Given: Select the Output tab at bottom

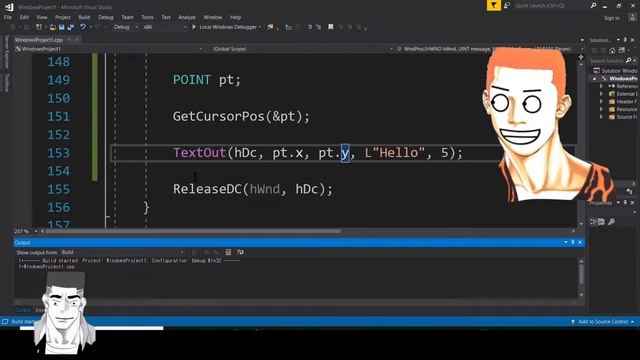Looking at the screenshot, I should pos(23,310).
